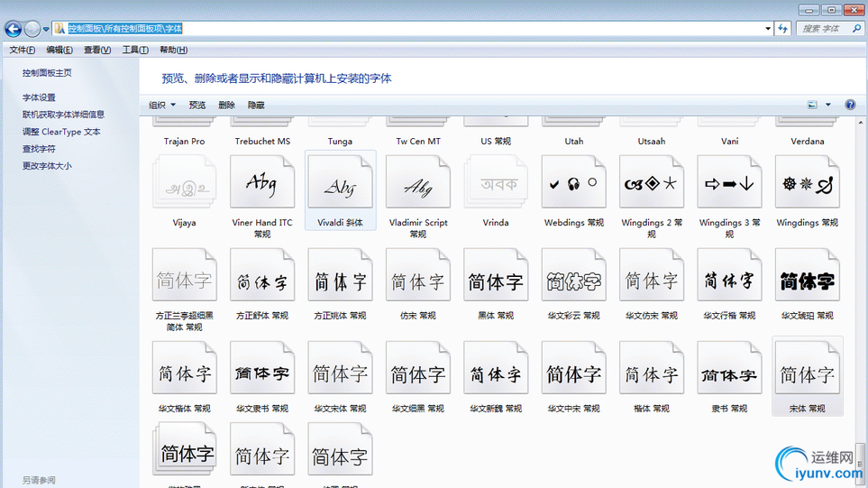Open the 控制面板主页 link
This screenshot has height=488, width=868.
point(47,72)
